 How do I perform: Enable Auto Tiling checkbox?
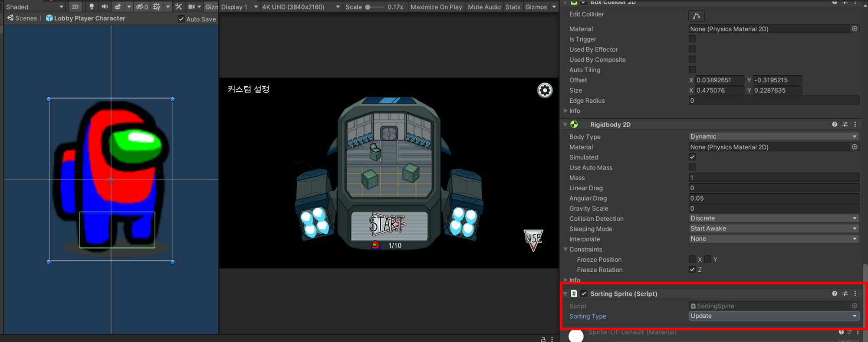692,69
